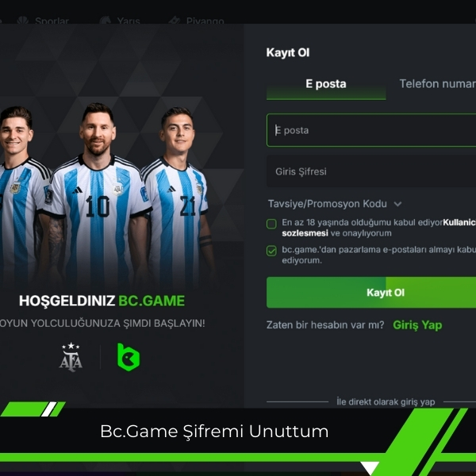This screenshot has height=476, width=476.
Task: Click the white downward triangle marker at bottom
Action: 370,468
